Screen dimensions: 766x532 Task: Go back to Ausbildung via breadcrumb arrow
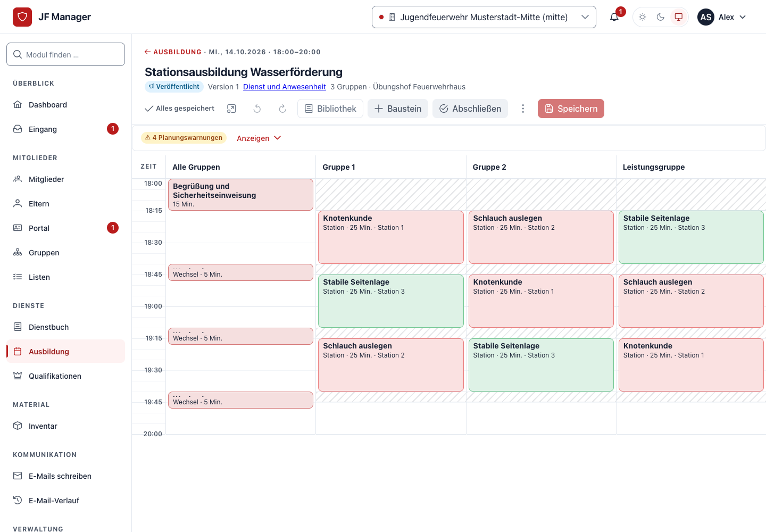(173, 52)
